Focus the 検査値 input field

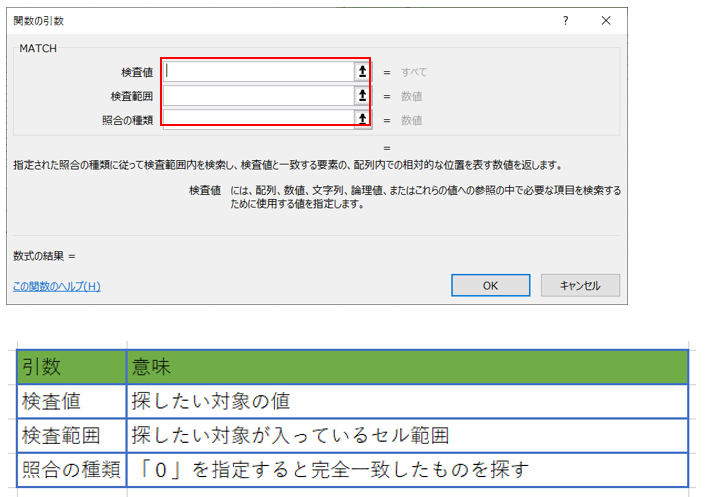258,71
